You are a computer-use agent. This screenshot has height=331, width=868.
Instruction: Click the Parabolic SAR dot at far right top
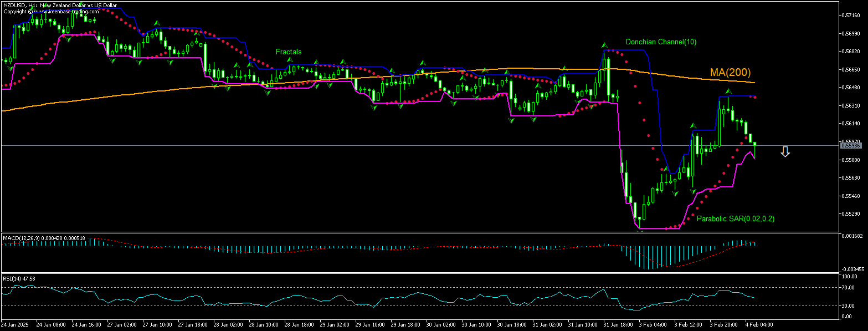(x=755, y=98)
